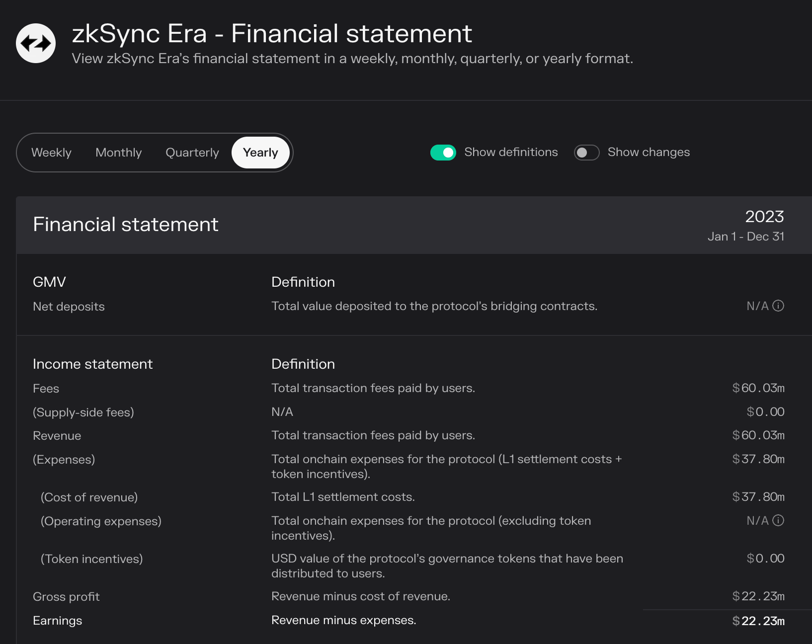Image resolution: width=812 pixels, height=644 pixels.
Task: Click the 2023 column header
Action: tap(764, 217)
